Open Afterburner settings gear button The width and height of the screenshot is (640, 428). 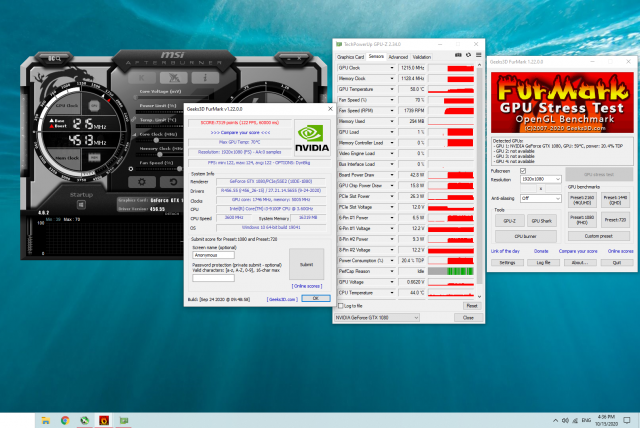point(142,182)
